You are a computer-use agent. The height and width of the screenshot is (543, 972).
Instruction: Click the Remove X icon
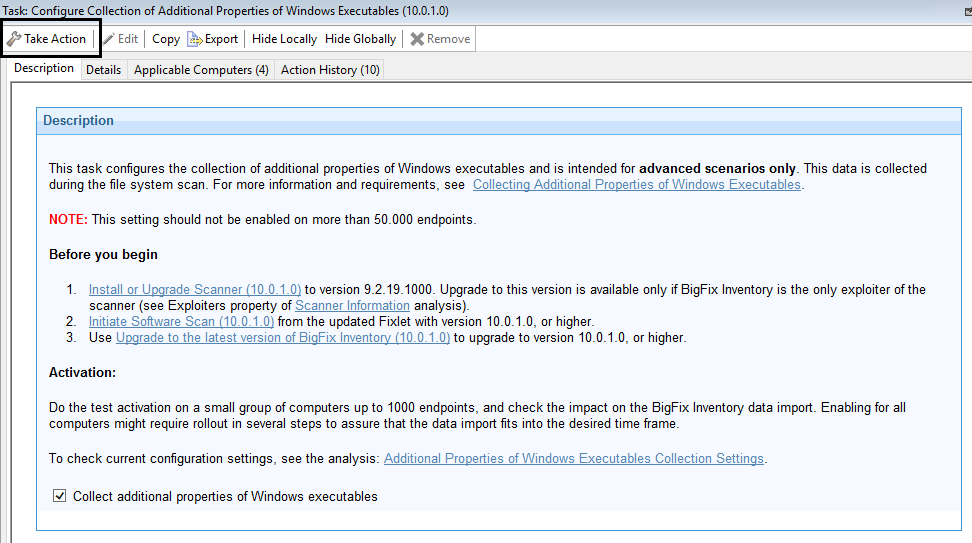pos(417,39)
